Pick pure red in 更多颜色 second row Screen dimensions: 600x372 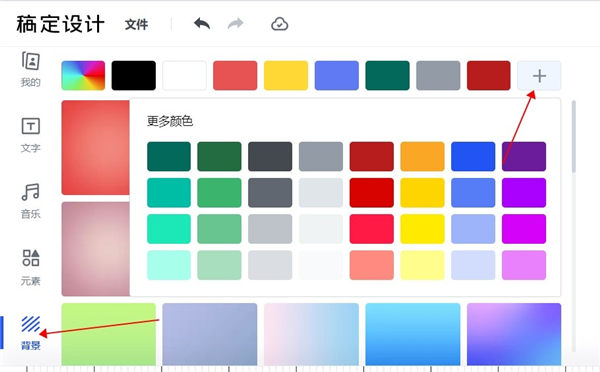(372, 193)
